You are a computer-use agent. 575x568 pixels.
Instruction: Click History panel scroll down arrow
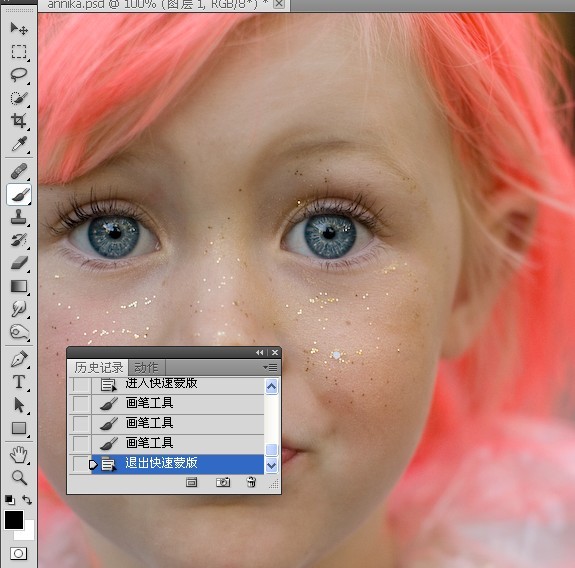271,466
